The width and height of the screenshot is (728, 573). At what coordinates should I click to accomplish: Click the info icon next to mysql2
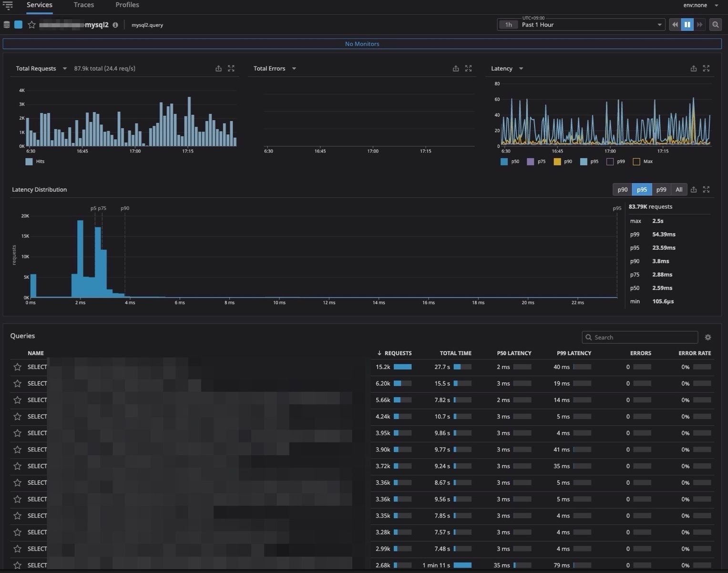[x=115, y=25]
